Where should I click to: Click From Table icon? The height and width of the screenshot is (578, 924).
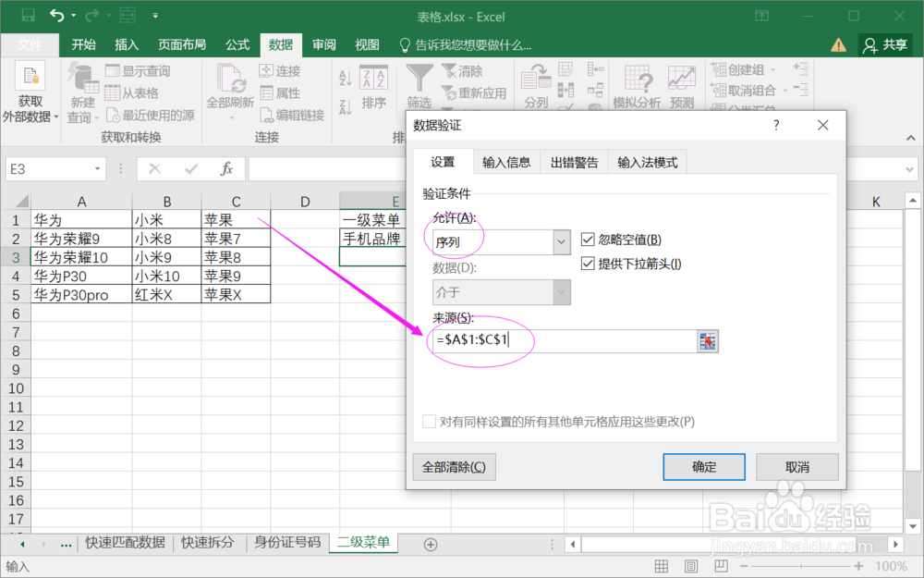click(112, 93)
